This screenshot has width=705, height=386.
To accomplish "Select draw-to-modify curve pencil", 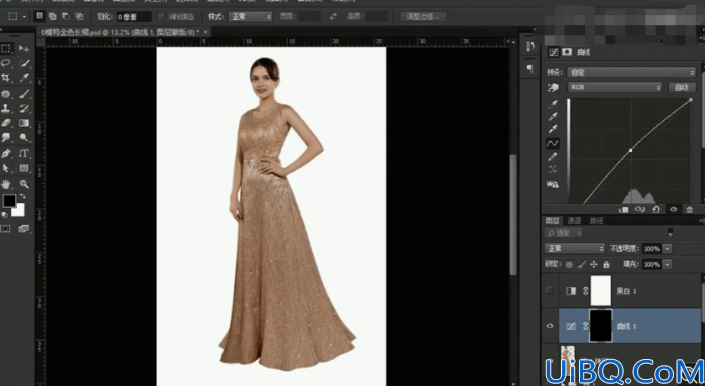I will pos(553,157).
